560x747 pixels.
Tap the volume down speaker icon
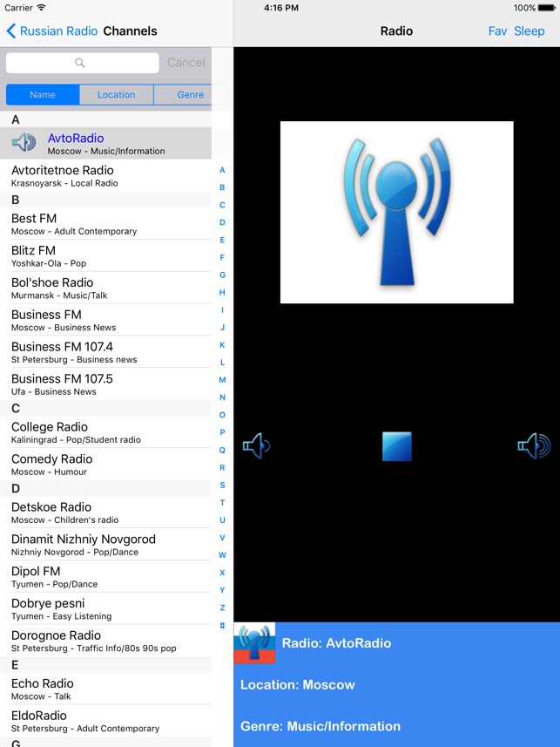coord(256,446)
